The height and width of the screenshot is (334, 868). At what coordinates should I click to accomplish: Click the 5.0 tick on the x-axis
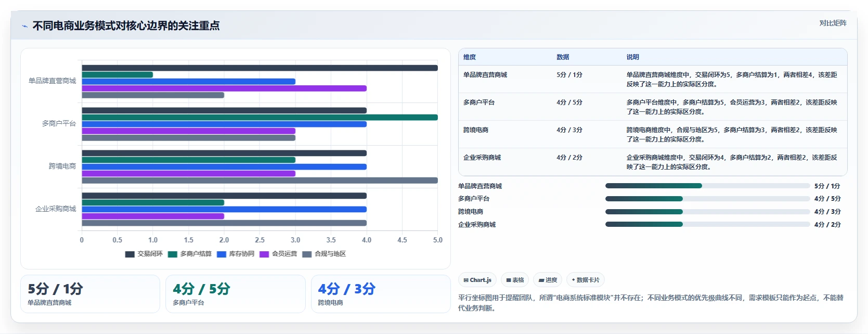pos(438,240)
